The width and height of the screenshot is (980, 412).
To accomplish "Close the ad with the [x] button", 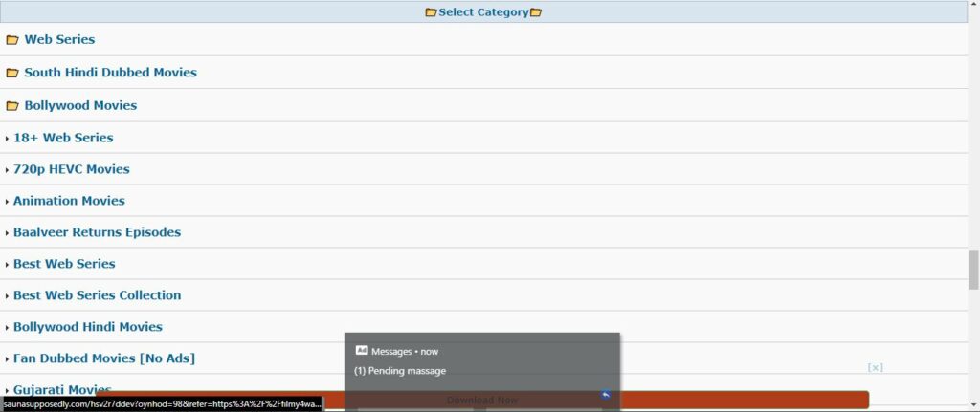I will [875, 368].
